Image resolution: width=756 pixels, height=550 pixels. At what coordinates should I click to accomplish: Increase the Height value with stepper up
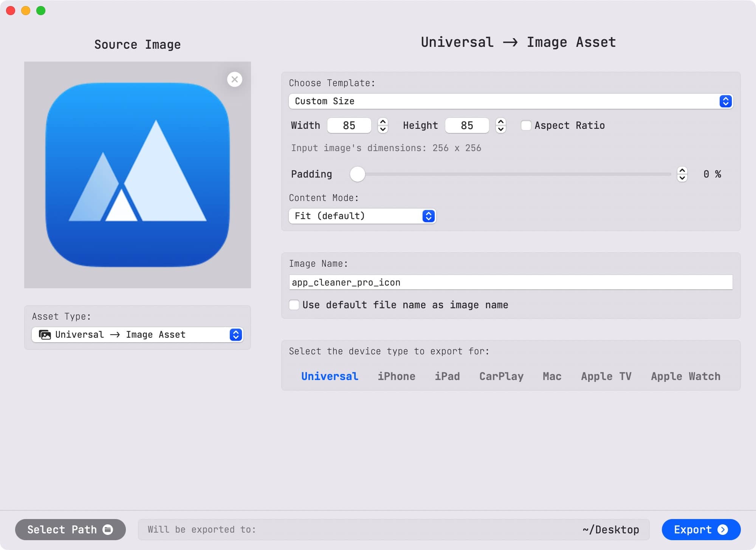point(501,122)
